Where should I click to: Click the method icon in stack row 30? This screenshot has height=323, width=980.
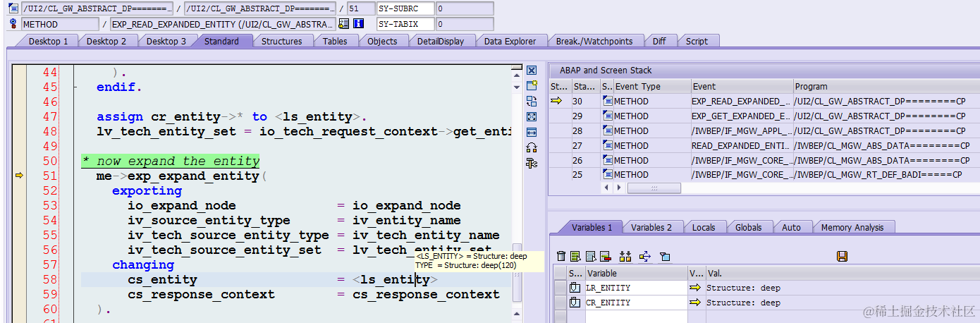[x=607, y=102]
